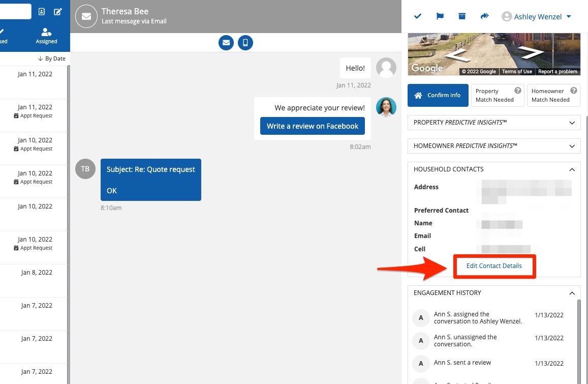Collapse the Household Contacts section
The width and height of the screenshot is (588, 384).
pyautogui.click(x=572, y=169)
